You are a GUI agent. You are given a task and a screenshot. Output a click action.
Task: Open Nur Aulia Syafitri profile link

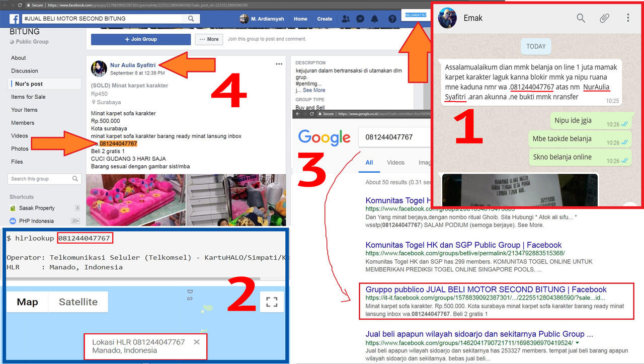(x=133, y=65)
